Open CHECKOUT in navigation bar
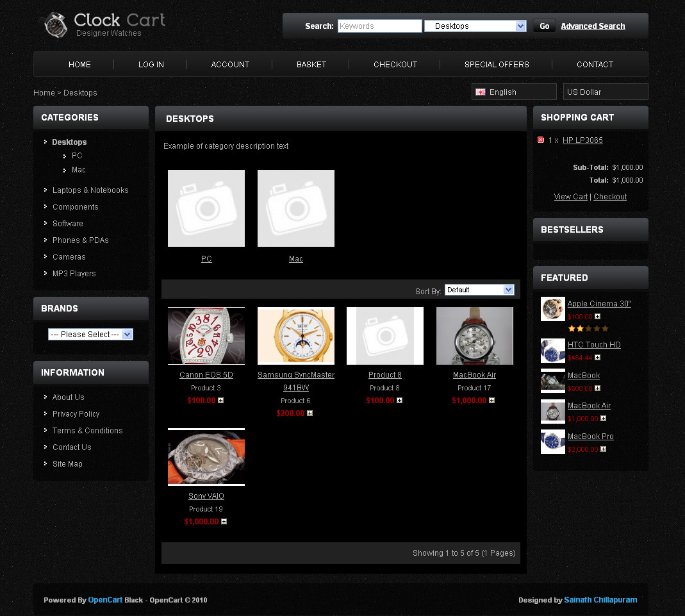 tap(395, 64)
